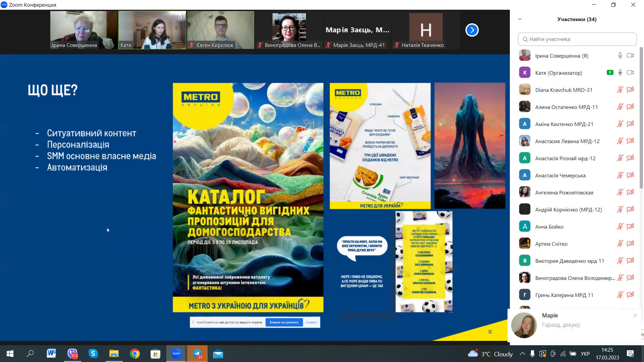Click muted mic icon for Гринь Катерина МРД 11
Viewport: 644px width, 362px height.
pyautogui.click(x=620, y=295)
